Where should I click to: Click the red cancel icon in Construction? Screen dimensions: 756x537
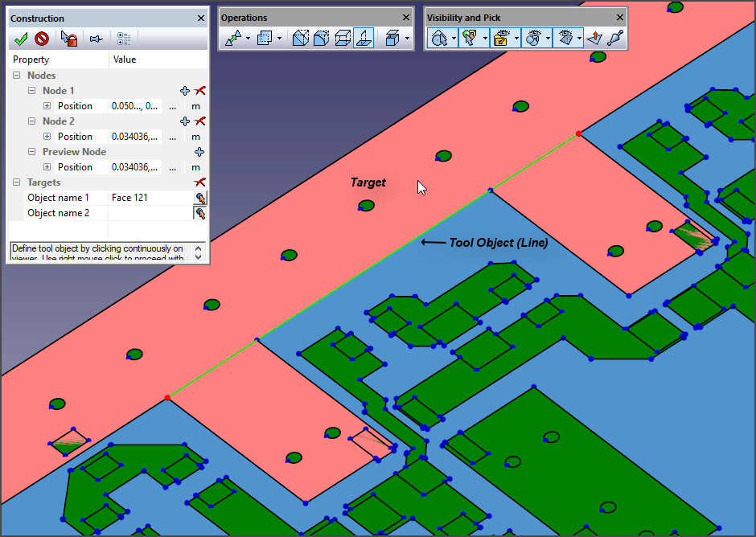point(42,39)
